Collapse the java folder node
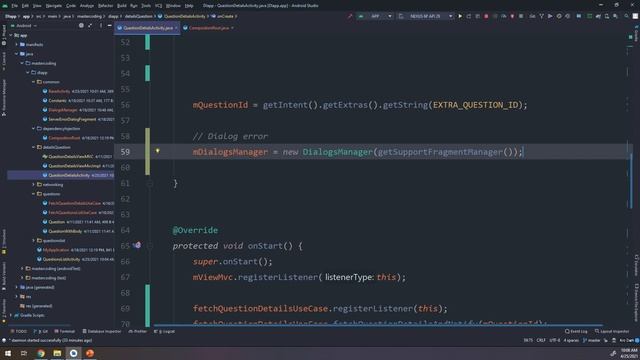640x360 pixels. [17, 54]
